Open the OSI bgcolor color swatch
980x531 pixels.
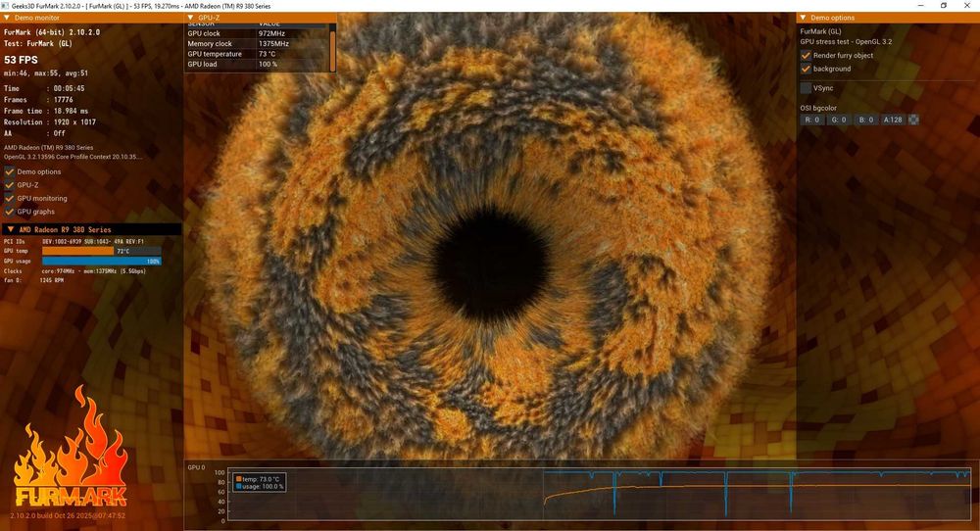[x=913, y=120]
